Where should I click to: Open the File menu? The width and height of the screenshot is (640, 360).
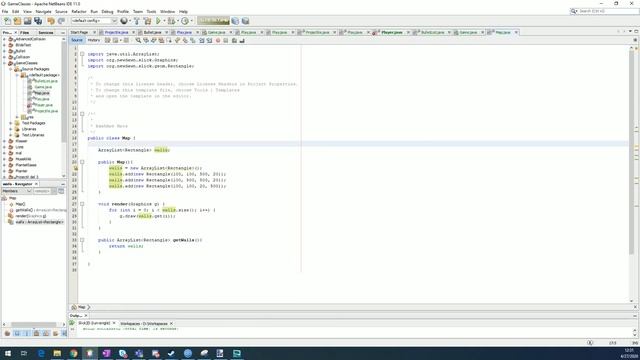coord(5,11)
